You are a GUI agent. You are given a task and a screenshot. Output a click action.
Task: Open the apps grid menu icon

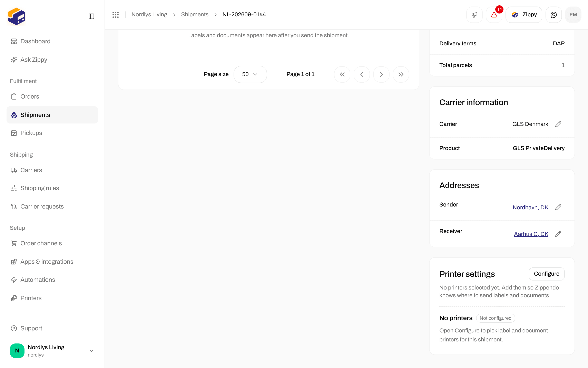pos(115,15)
